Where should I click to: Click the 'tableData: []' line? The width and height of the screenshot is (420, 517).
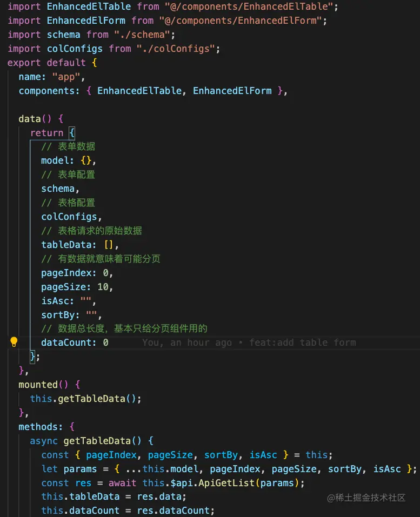(79, 245)
